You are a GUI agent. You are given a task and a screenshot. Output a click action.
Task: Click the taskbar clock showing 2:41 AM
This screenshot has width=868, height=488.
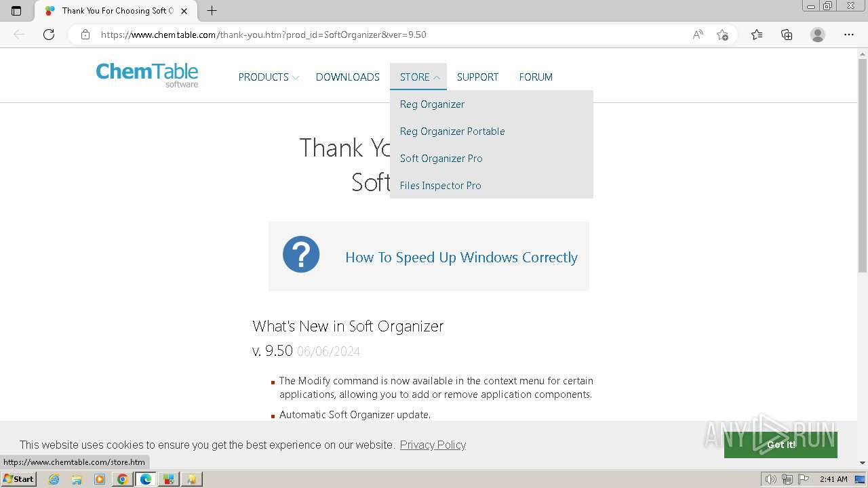pyautogui.click(x=833, y=479)
